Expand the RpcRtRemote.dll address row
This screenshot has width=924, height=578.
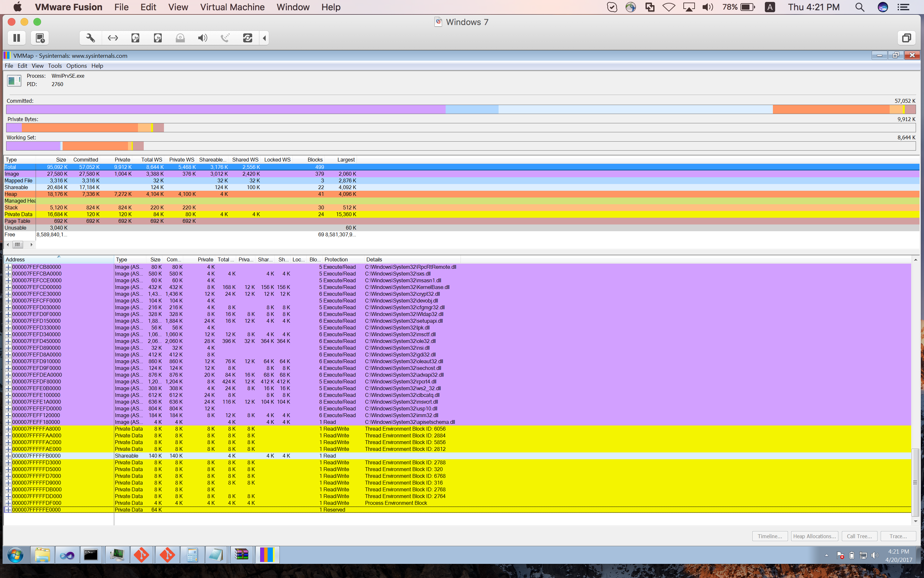[8, 267]
